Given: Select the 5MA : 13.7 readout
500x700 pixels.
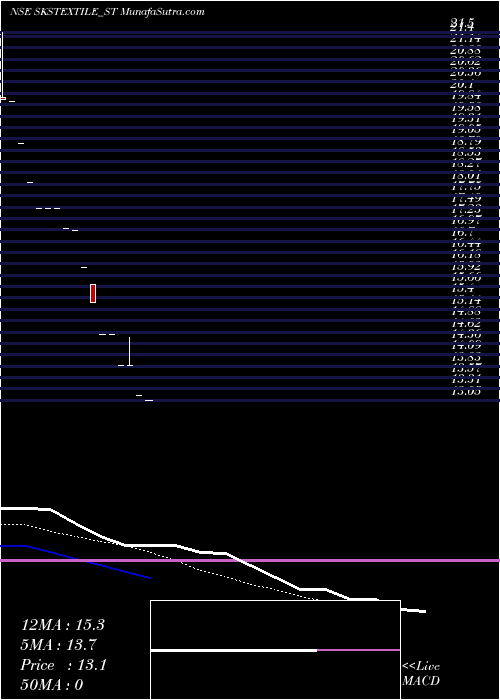Looking at the screenshot, I should [58, 645].
